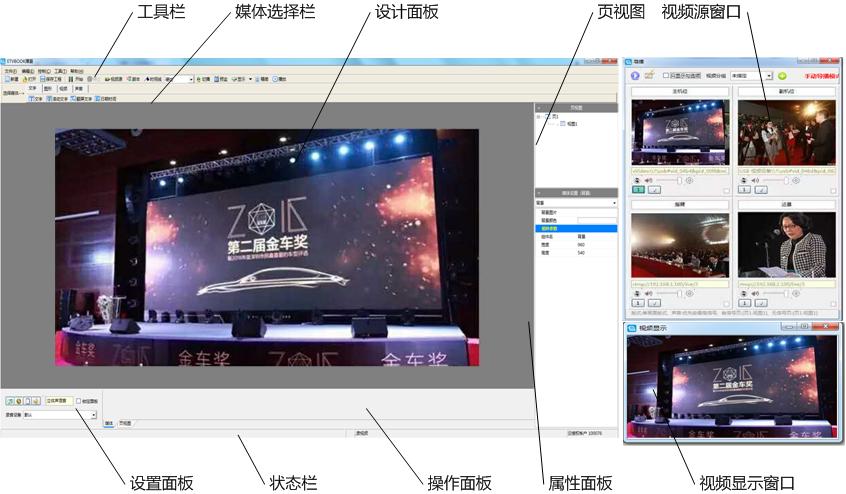Click the microphone icon under 副机位 source
Viewport: 846px width, 494px height.
point(743,181)
